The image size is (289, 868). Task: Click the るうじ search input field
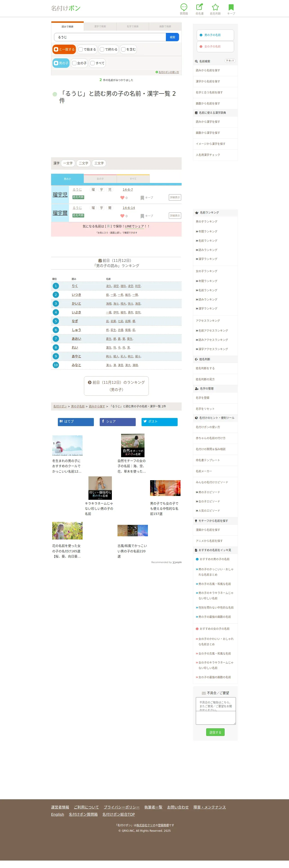tap(110, 37)
